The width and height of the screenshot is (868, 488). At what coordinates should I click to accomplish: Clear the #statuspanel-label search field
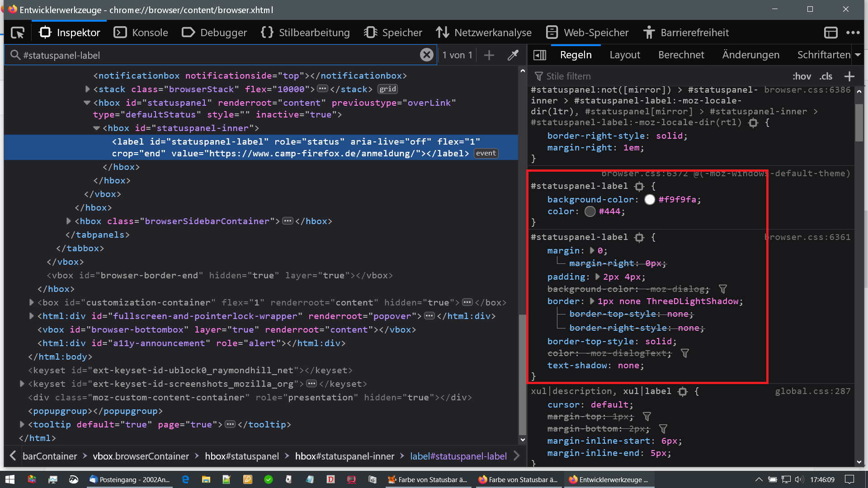tap(426, 55)
